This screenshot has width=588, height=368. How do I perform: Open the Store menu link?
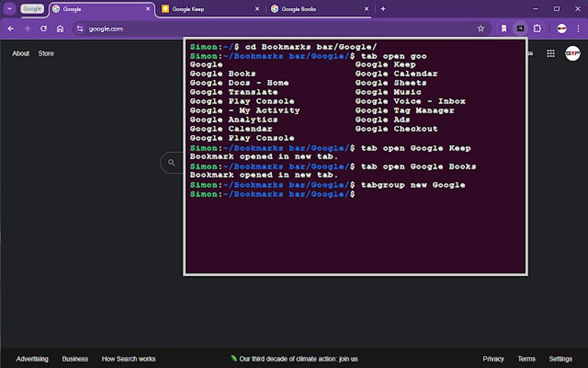(x=46, y=53)
